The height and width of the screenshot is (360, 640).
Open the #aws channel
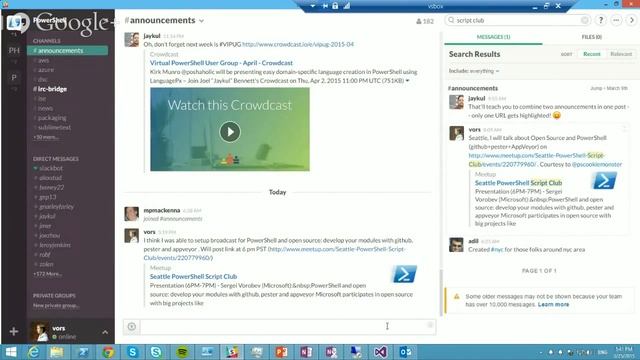[x=43, y=60]
